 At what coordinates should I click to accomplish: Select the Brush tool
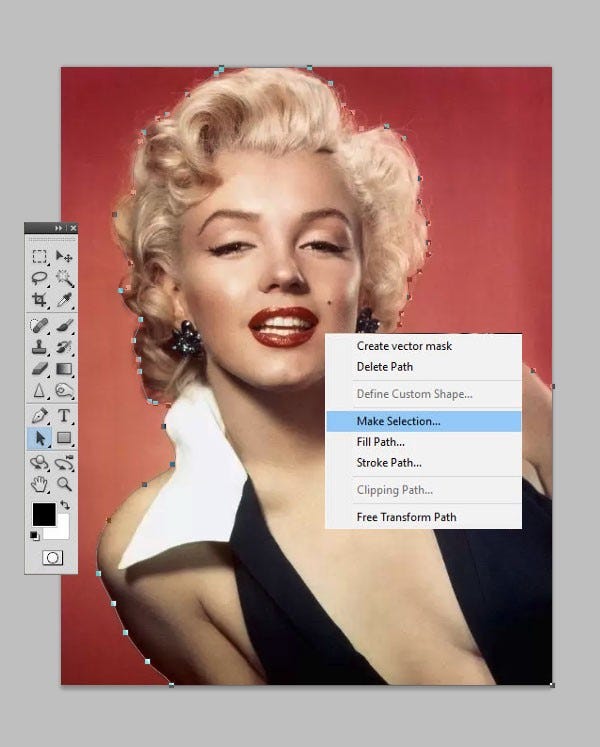(x=64, y=325)
